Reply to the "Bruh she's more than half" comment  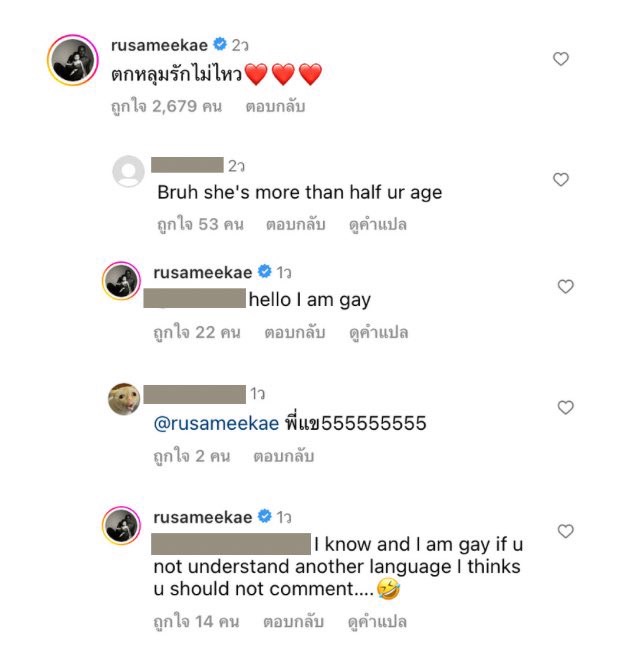295,225
